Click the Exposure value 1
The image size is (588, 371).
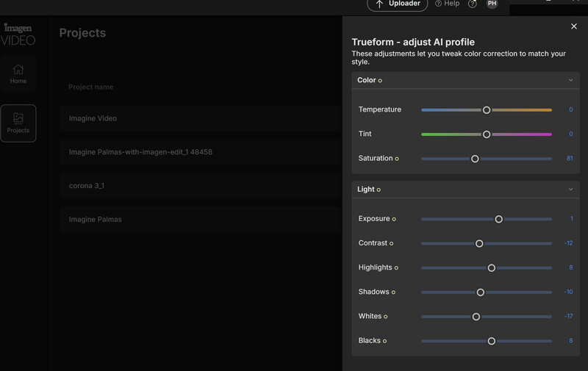point(572,218)
